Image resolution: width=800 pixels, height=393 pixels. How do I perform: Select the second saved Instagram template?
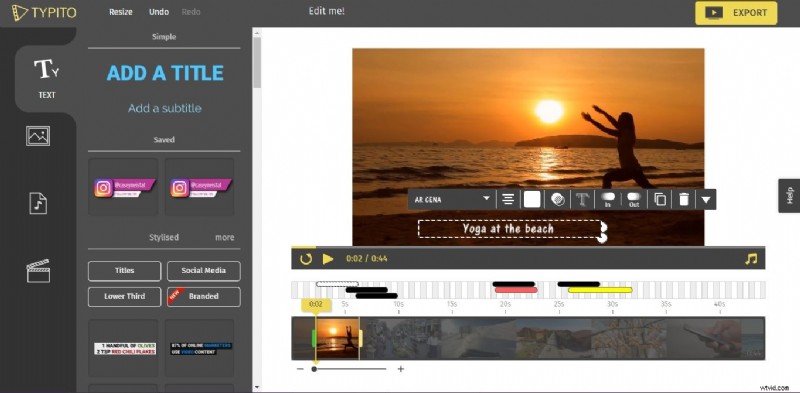tap(200, 187)
